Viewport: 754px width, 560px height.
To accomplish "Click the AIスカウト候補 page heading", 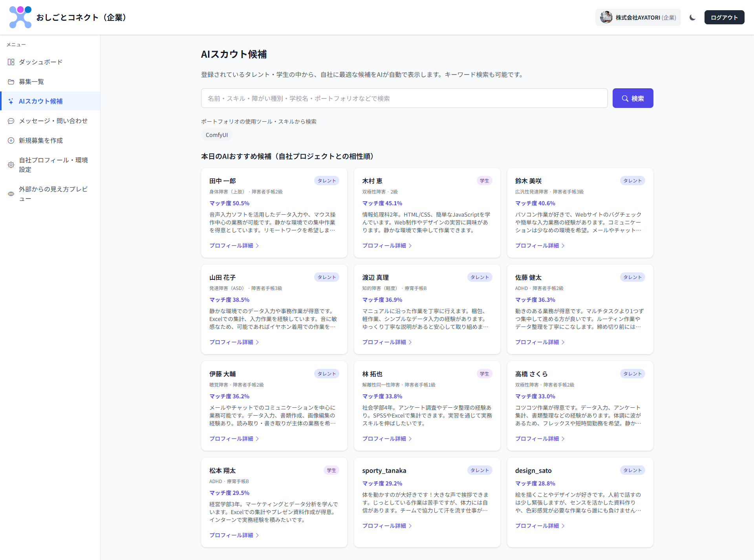I will [x=234, y=54].
